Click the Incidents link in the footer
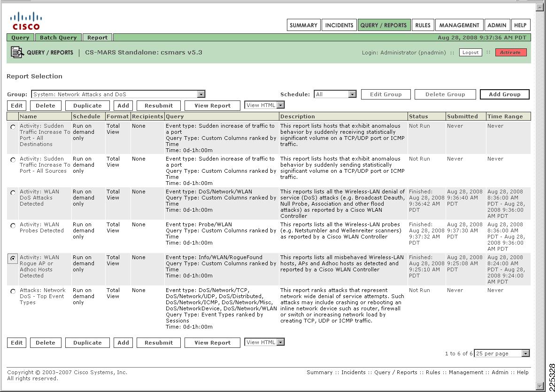Viewport: 555px width, 392px height. coord(353,372)
